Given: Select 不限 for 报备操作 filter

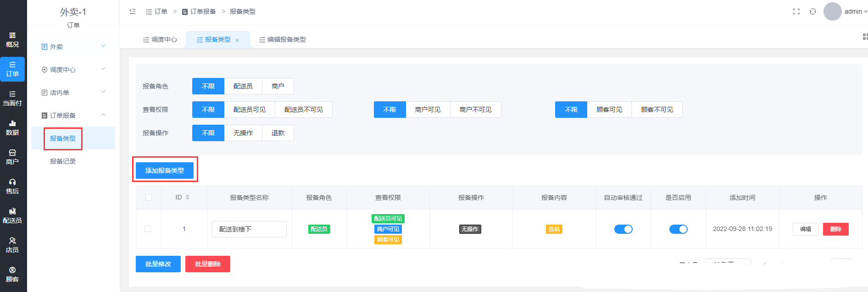Looking at the screenshot, I should pyautogui.click(x=208, y=133).
